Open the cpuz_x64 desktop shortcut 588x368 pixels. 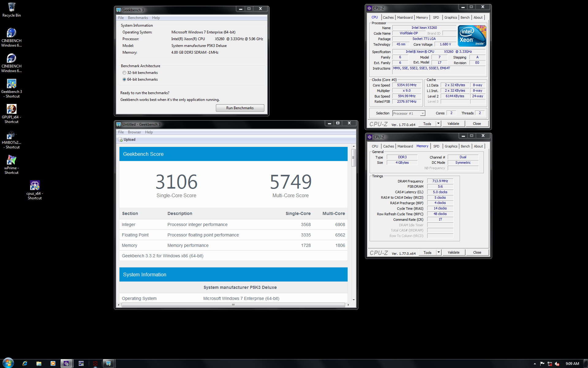coord(35,190)
